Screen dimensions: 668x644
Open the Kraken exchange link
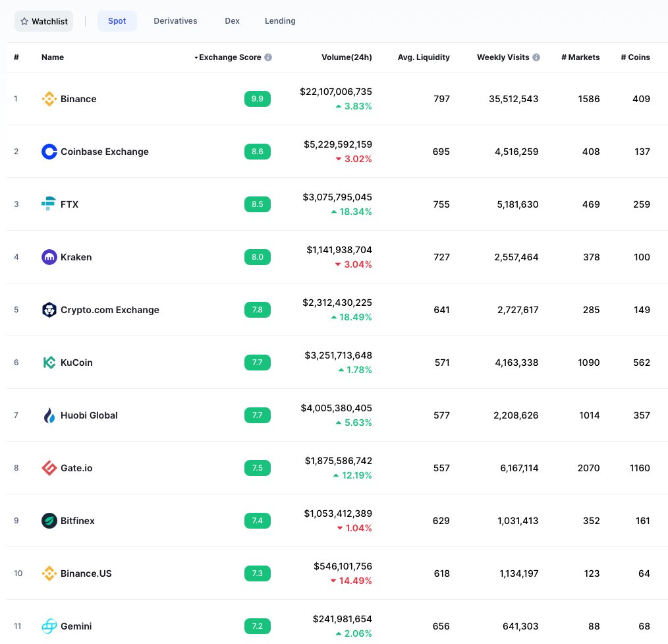pyautogui.click(x=76, y=257)
